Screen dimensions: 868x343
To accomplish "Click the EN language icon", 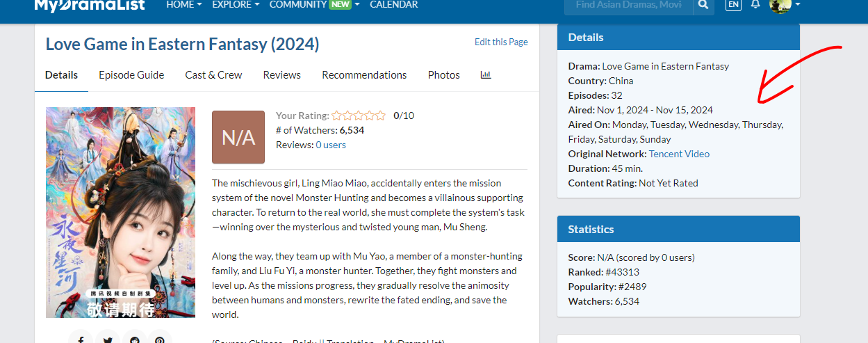I will (x=733, y=5).
